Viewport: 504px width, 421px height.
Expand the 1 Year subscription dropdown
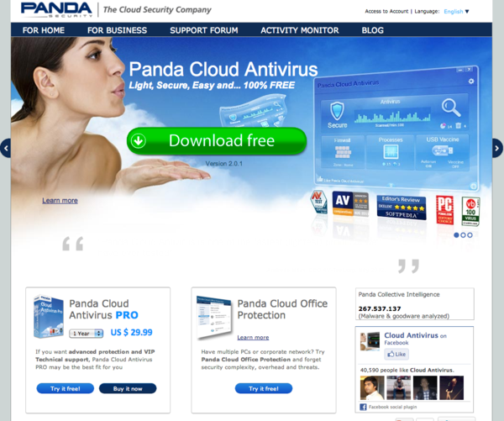[87, 333]
